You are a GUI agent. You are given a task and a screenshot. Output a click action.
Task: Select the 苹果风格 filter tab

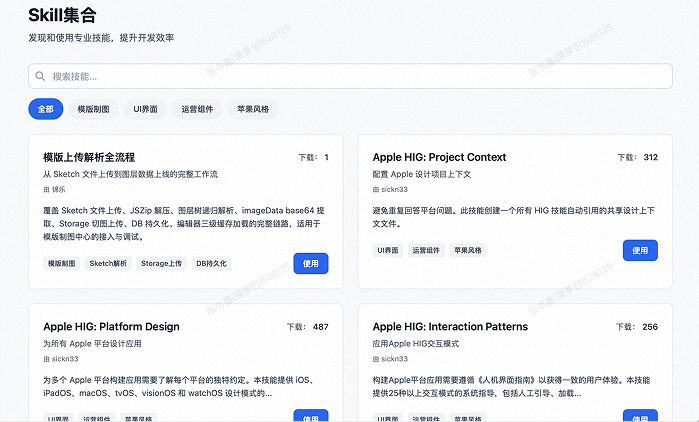pyautogui.click(x=253, y=109)
